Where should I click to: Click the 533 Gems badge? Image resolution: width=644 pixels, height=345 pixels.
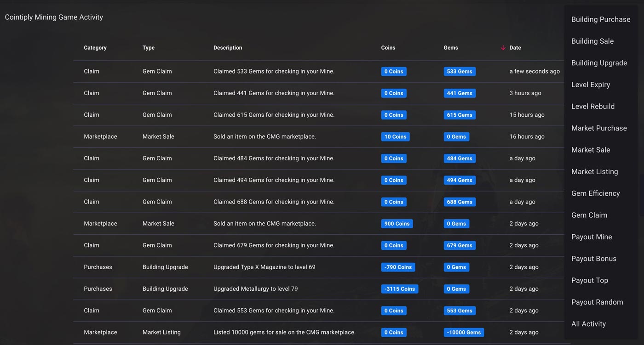tap(460, 72)
